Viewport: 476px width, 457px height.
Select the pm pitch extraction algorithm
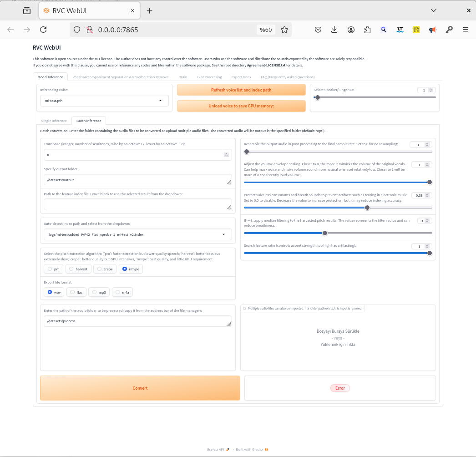(53, 269)
